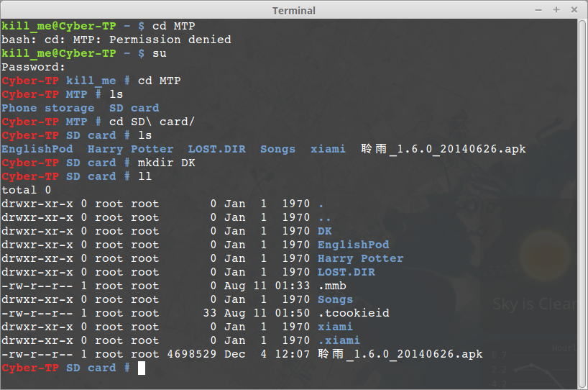Screen dimensions: 588x390
Task: Click the terminal vertical scrollbar
Action: pyautogui.click(x=582, y=204)
